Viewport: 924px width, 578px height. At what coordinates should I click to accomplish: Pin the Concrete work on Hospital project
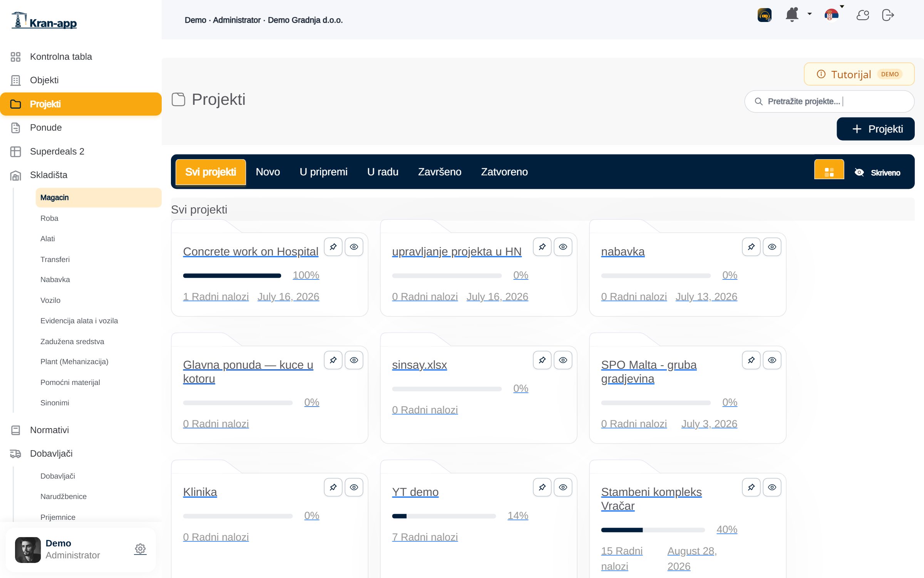click(333, 247)
